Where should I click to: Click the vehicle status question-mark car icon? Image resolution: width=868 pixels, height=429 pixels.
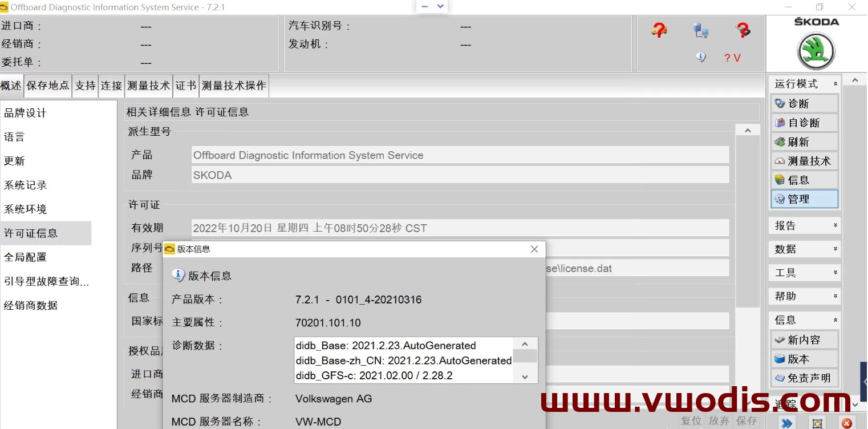pyautogui.click(x=659, y=30)
